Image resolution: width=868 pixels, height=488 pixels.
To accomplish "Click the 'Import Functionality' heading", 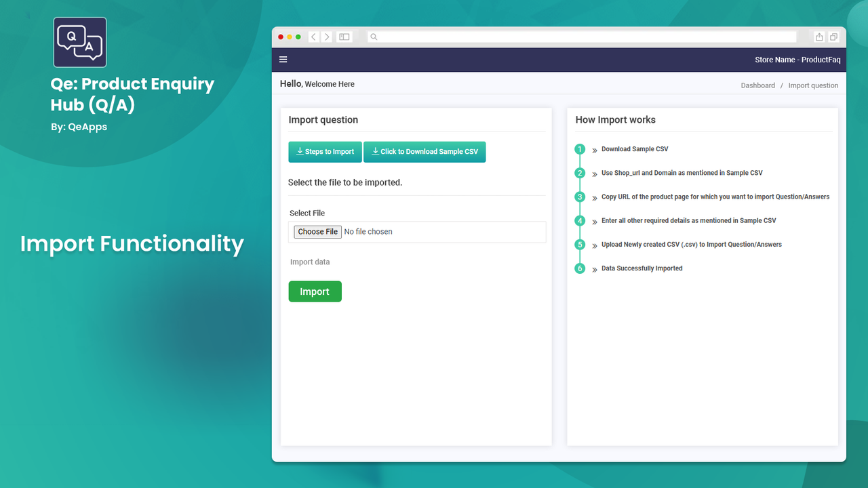I will click(x=132, y=243).
